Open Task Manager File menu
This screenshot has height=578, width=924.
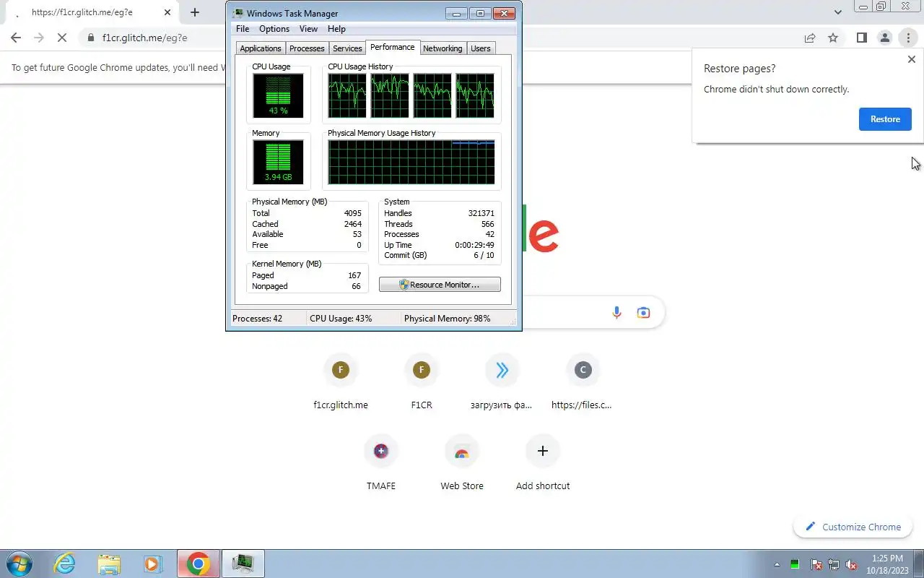tap(243, 29)
